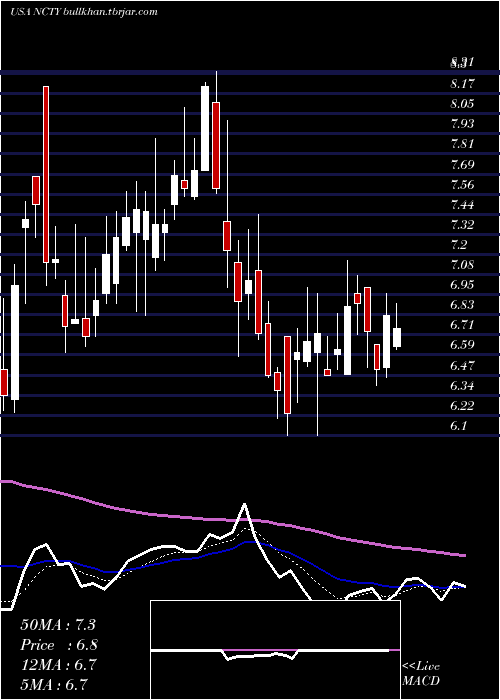
Task: Select the 7.69 axis value
Action: pos(462,165)
